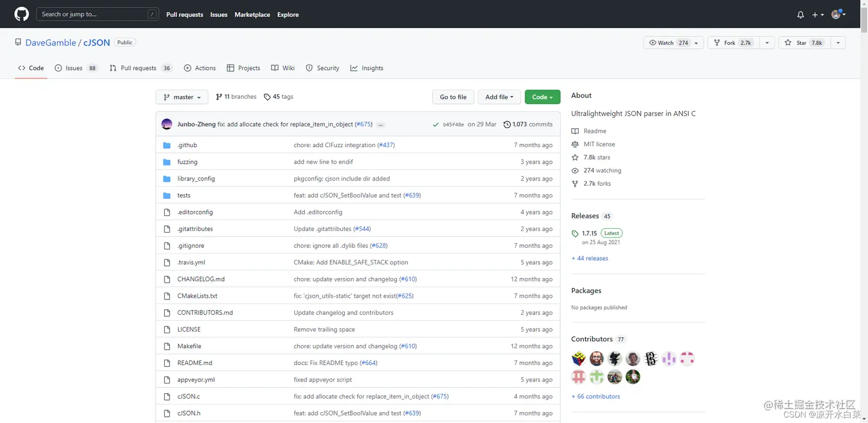View the 11 branches link
868x423 pixels.
click(x=236, y=97)
